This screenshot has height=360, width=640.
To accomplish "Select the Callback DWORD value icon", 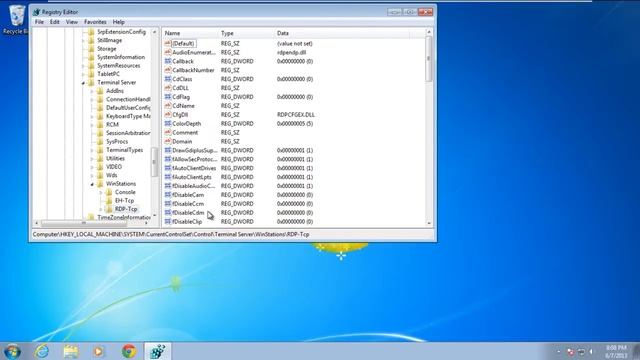I will click(x=167, y=61).
